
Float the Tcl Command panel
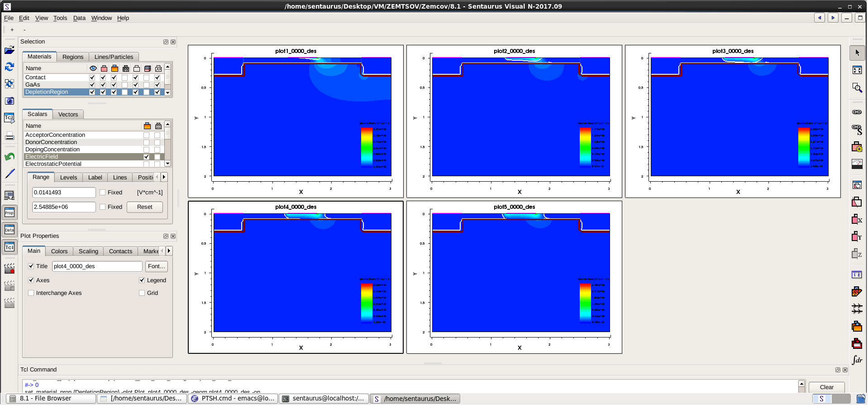point(838,370)
